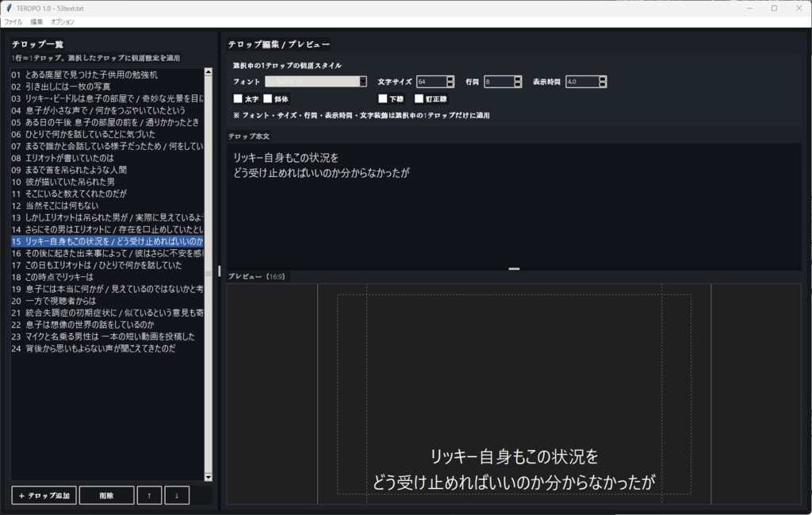This screenshot has height=515, width=812.
Task: Select telop row 09 まるで首を吊られたような人間
Action: (x=107, y=170)
